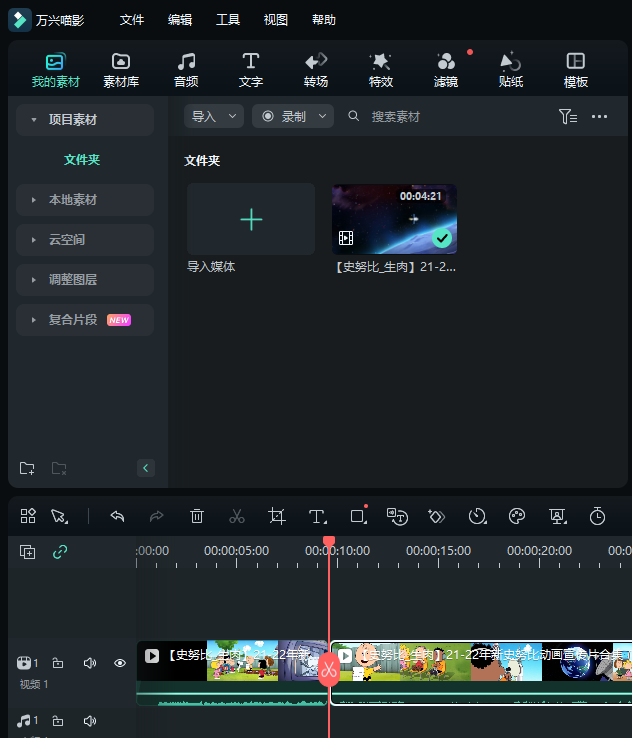632x738 pixels.
Task: Expand the 云空间 section
Action: (x=33, y=240)
